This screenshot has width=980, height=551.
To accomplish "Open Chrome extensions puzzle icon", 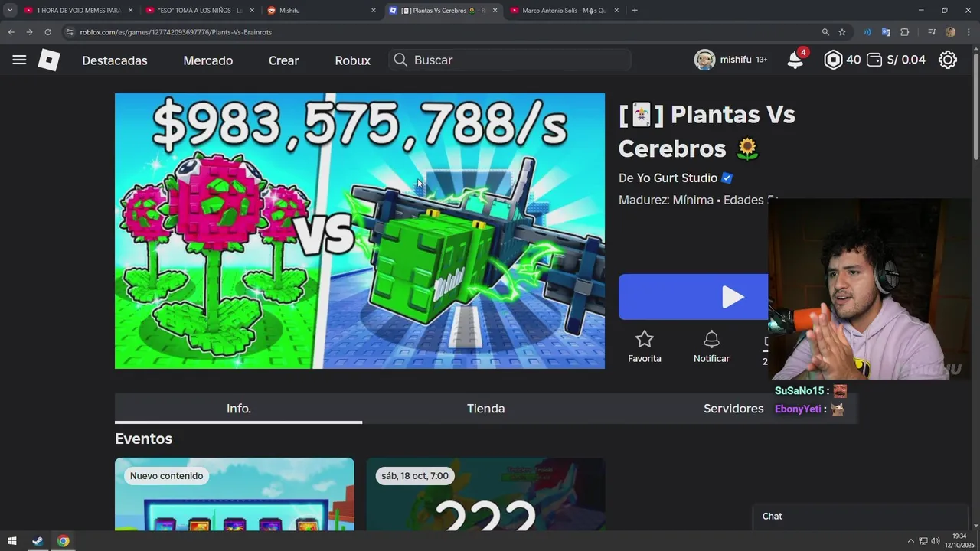I will pos(904,32).
